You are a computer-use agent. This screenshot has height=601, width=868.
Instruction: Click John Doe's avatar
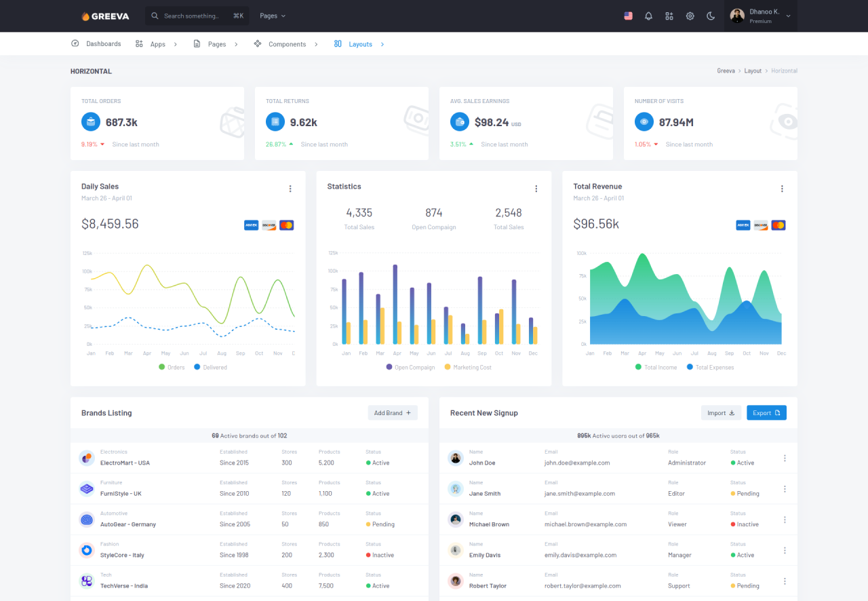456,458
